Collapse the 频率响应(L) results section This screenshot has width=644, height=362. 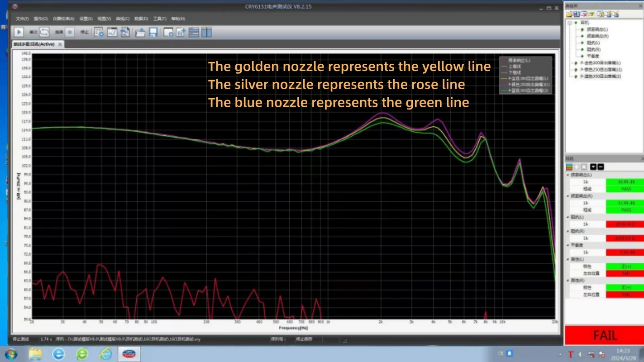[x=568, y=175]
